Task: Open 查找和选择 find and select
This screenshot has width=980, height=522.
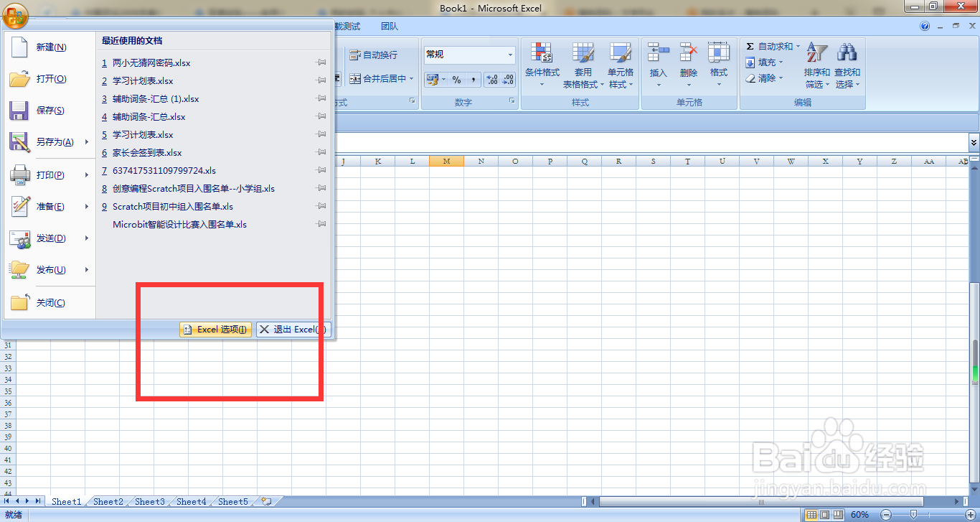Action: click(x=847, y=65)
